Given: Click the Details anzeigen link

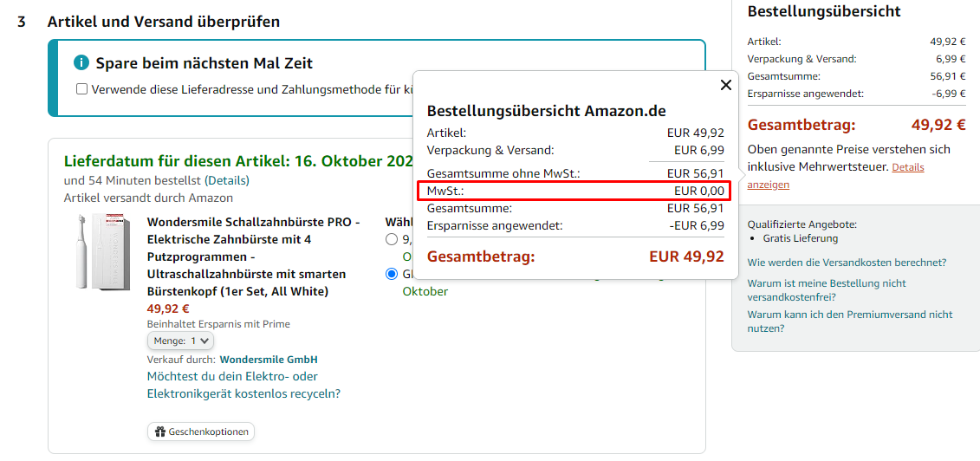Looking at the screenshot, I should (x=907, y=167).
